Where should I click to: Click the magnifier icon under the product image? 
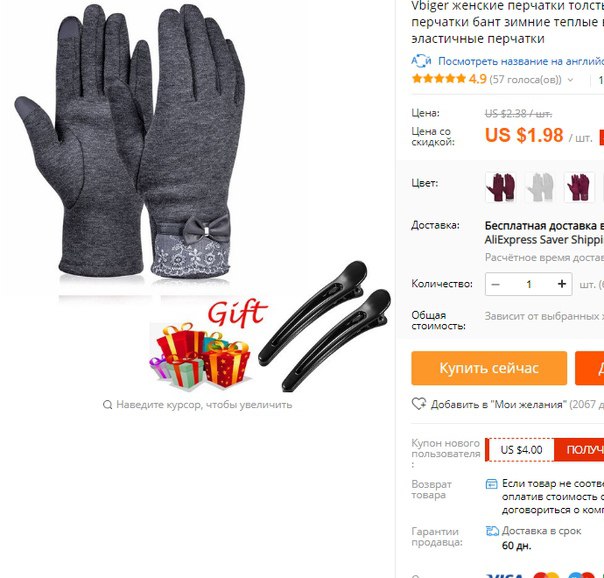coord(107,405)
